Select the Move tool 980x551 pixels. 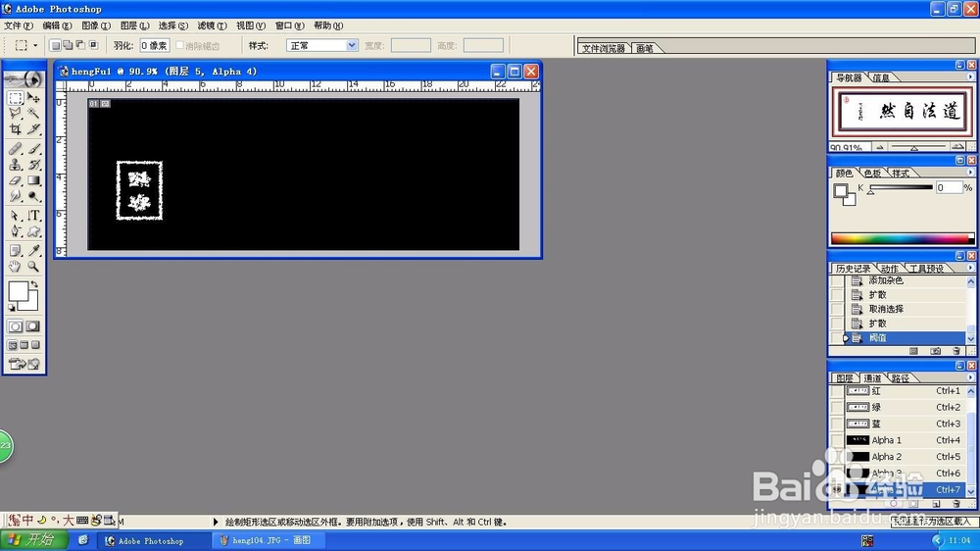[33, 98]
